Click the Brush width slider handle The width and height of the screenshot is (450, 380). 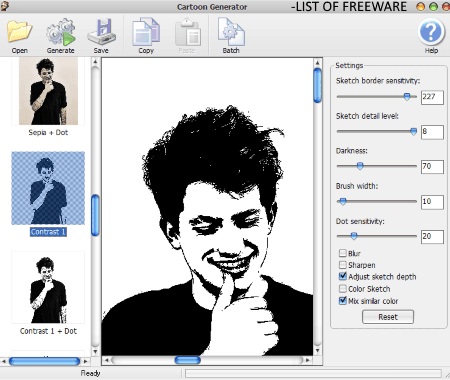click(343, 201)
